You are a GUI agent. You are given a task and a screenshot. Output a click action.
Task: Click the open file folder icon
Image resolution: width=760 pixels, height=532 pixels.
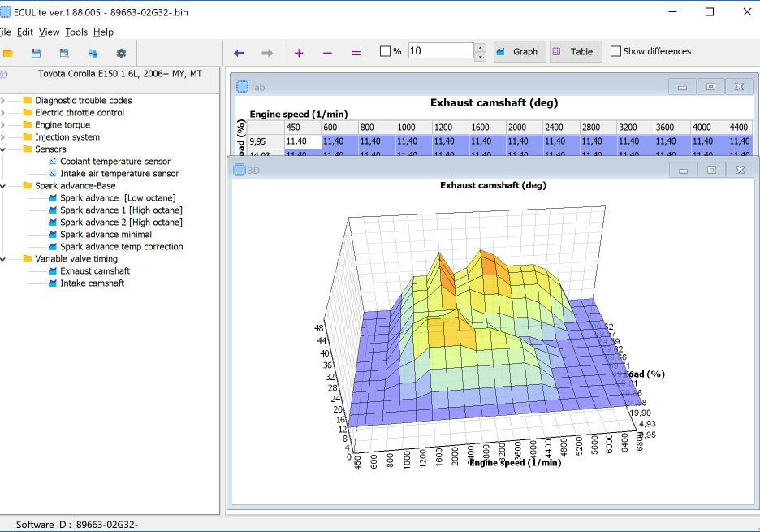8,53
